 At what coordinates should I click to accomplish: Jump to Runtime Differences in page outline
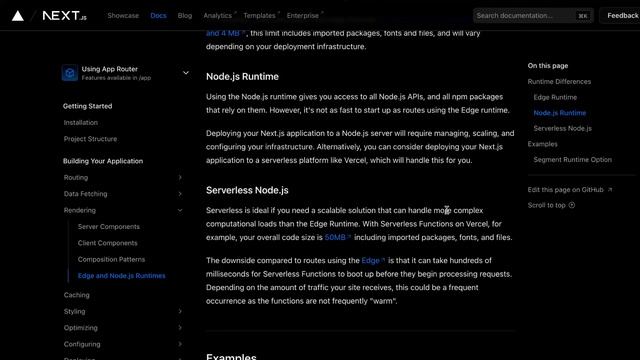tap(559, 82)
